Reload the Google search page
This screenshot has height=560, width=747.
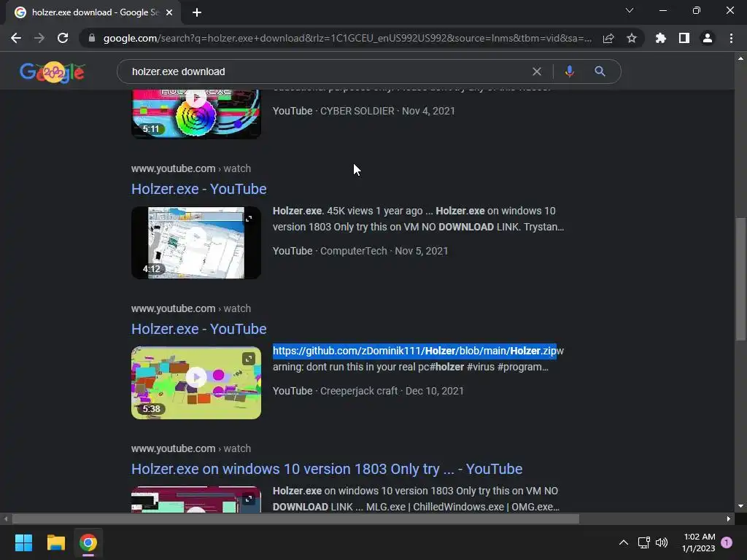[63, 38]
